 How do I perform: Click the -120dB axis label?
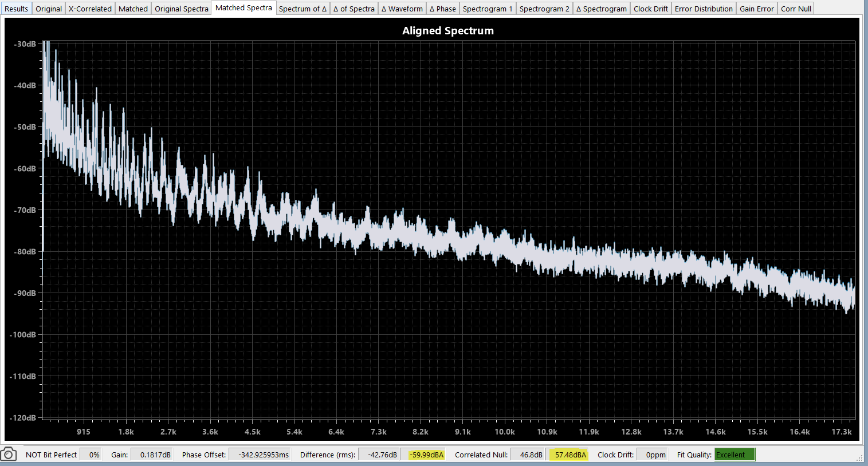23,418
